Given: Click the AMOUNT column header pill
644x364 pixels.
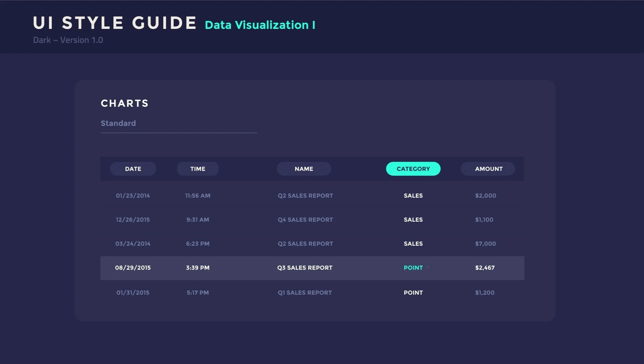Looking at the screenshot, I should click(488, 169).
